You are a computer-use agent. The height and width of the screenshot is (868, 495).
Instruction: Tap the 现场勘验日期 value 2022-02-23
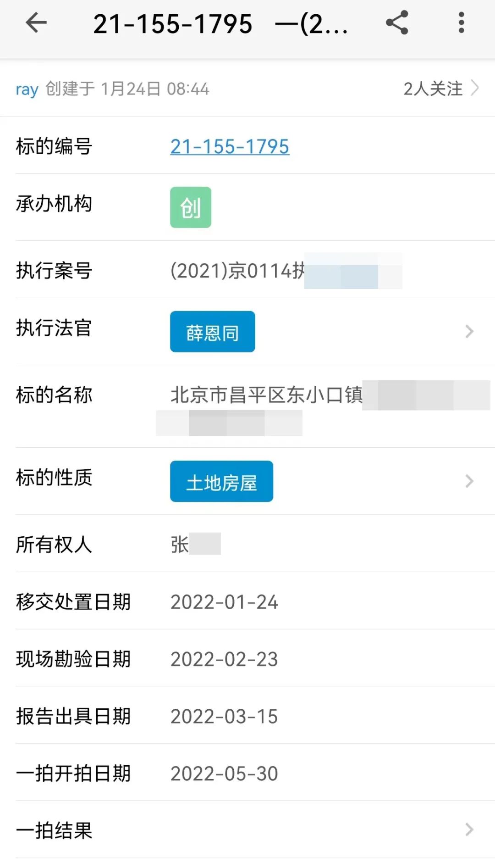(224, 659)
